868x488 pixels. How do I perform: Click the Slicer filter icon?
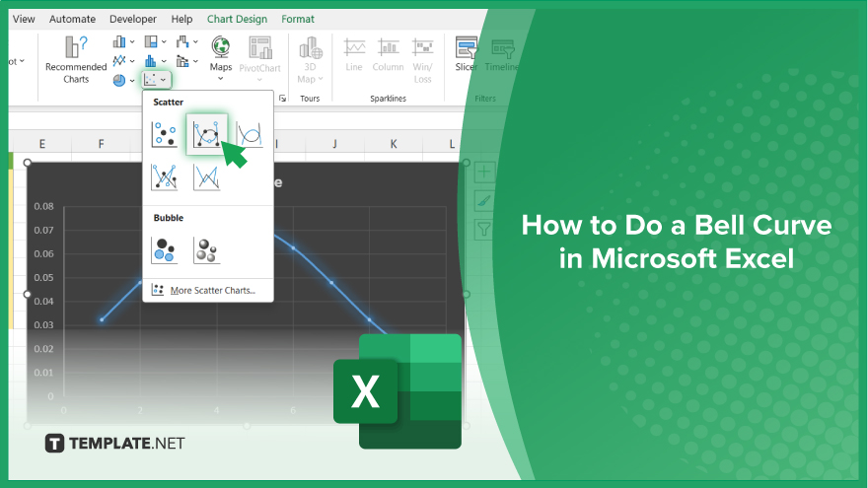pos(467,47)
